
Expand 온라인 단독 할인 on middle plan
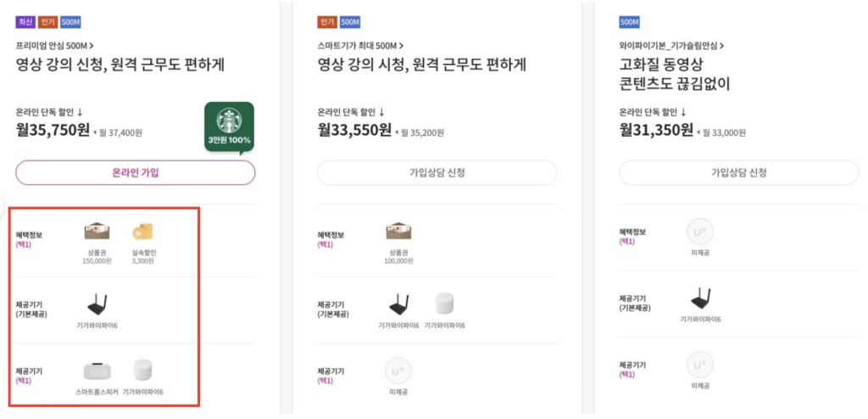[351, 112]
